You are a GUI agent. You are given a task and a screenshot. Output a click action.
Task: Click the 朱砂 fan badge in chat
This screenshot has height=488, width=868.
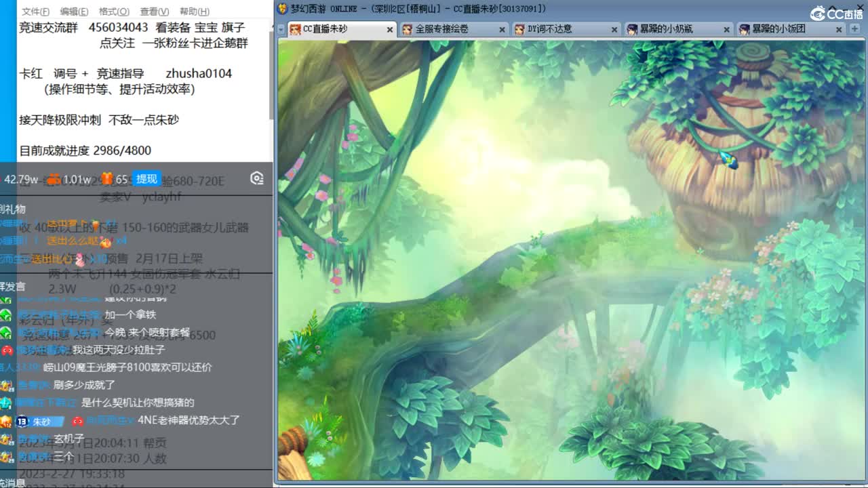(42, 422)
